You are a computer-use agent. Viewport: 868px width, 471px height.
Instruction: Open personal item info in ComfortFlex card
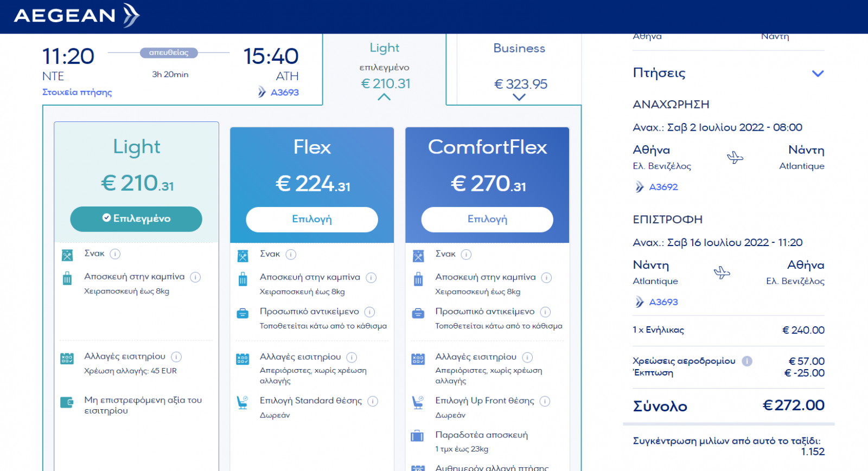(545, 312)
